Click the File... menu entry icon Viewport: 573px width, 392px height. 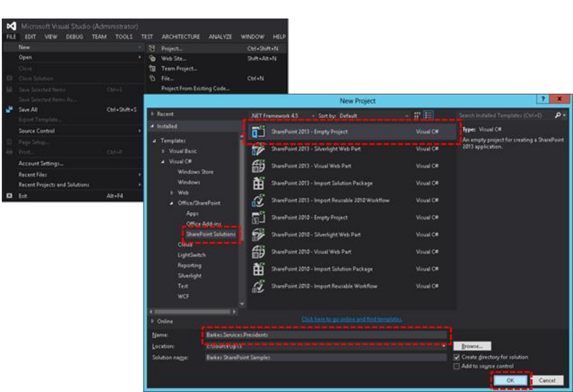click(152, 78)
